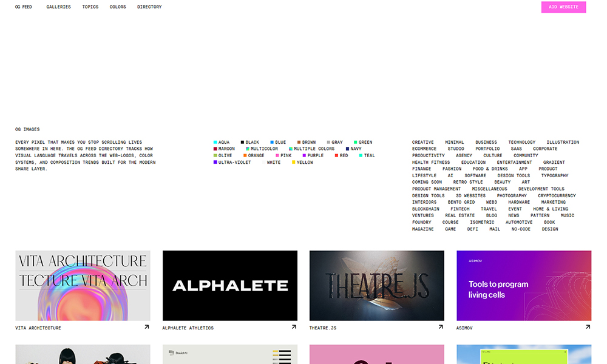607x364 pixels.
Task: Filter by the Minimal topic tag
Action: (454, 143)
